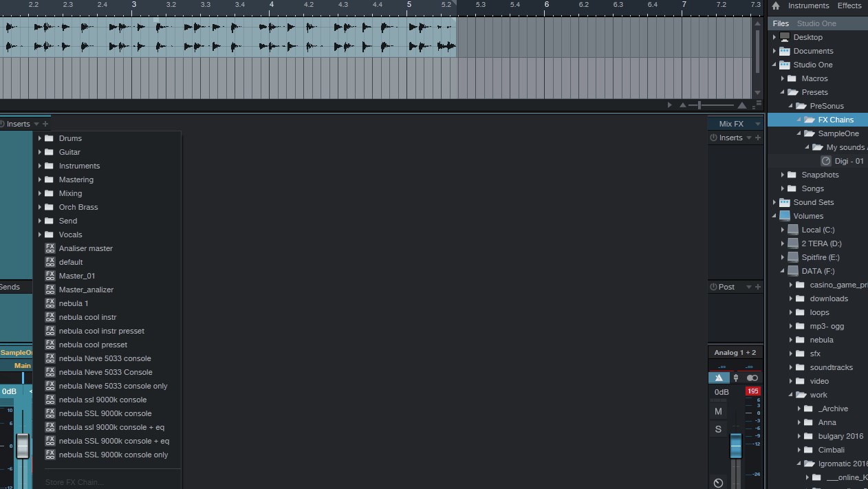Mute the Analog 1 + 2 channel
This screenshot has height=489, width=868.
[x=718, y=411]
